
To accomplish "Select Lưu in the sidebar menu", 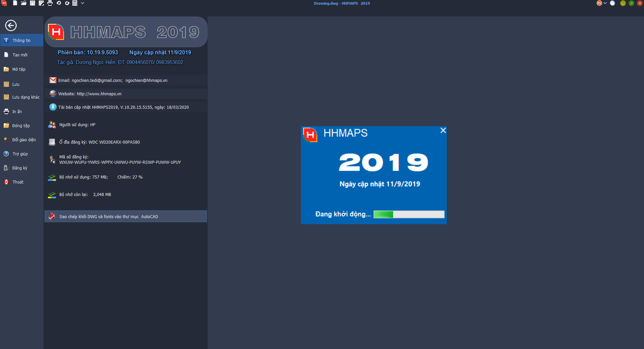I will point(22,84).
